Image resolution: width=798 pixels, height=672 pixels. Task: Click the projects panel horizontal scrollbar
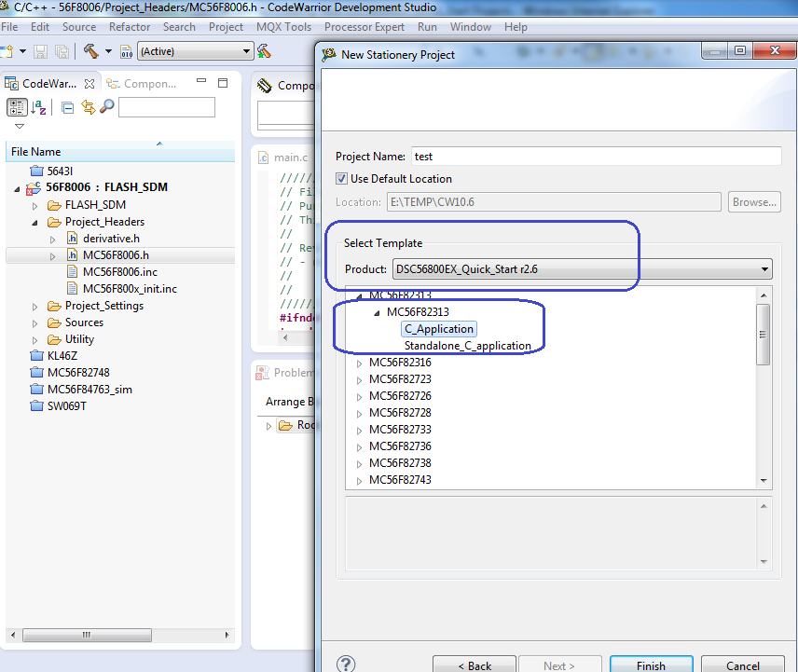(87, 635)
